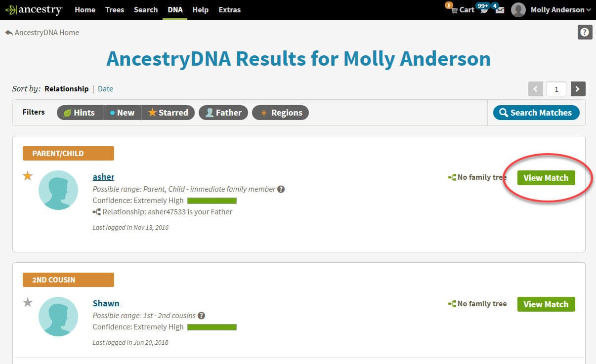The image size is (596, 364).
Task: Go to next page arrow
Action: 578,89
